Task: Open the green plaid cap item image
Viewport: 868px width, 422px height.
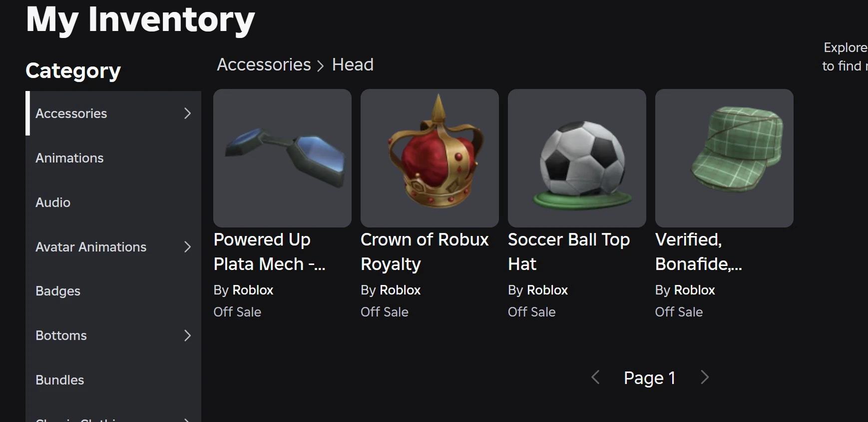Action: (724, 158)
